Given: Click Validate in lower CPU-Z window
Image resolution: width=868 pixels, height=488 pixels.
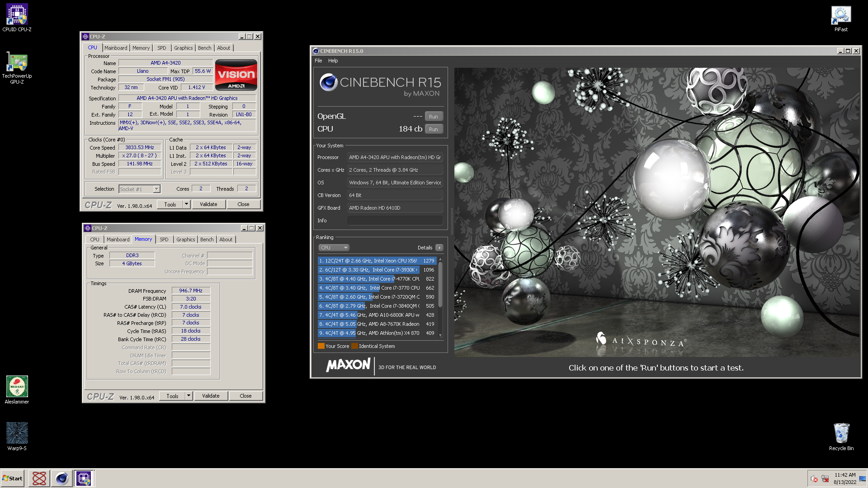Looking at the screenshot, I should 211,396.
